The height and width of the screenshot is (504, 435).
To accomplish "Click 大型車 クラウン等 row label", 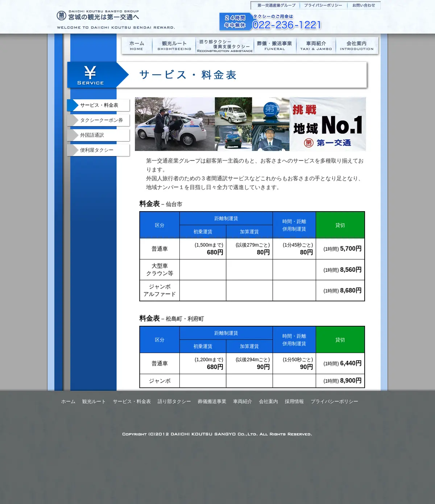I will (159, 270).
